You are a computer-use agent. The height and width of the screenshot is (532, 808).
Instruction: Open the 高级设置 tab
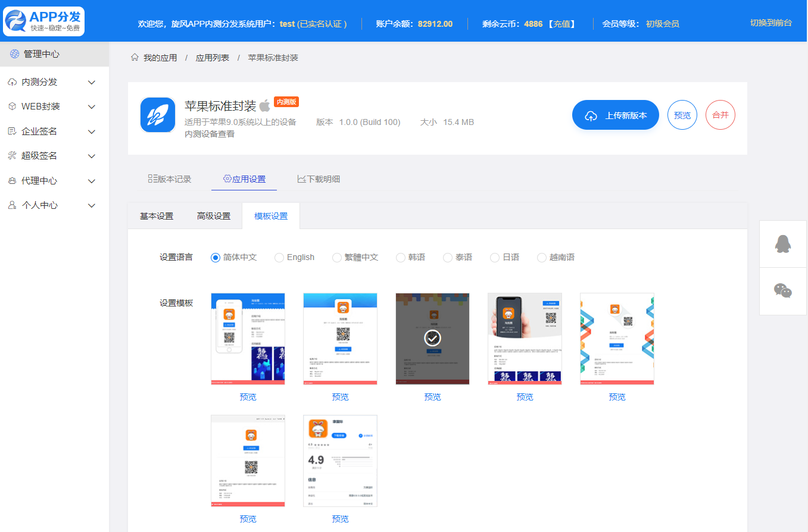pos(214,216)
